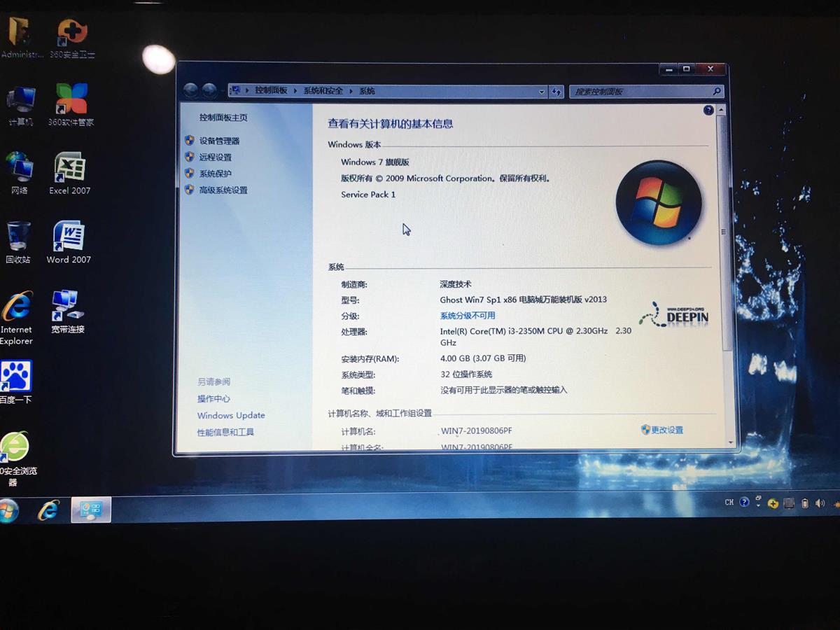The width and height of the screenshot is (840, 630).
Task: Open the 百度一下 desktop shortcut
Action: coord(15,382)
